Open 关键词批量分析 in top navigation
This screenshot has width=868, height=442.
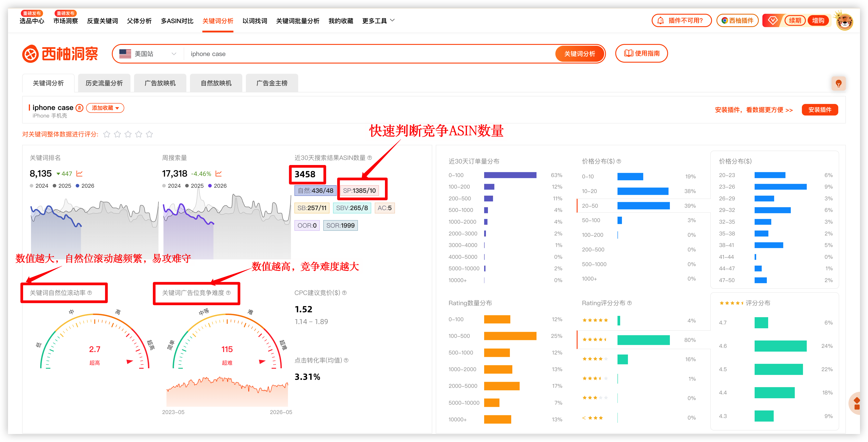click(298, 21)
